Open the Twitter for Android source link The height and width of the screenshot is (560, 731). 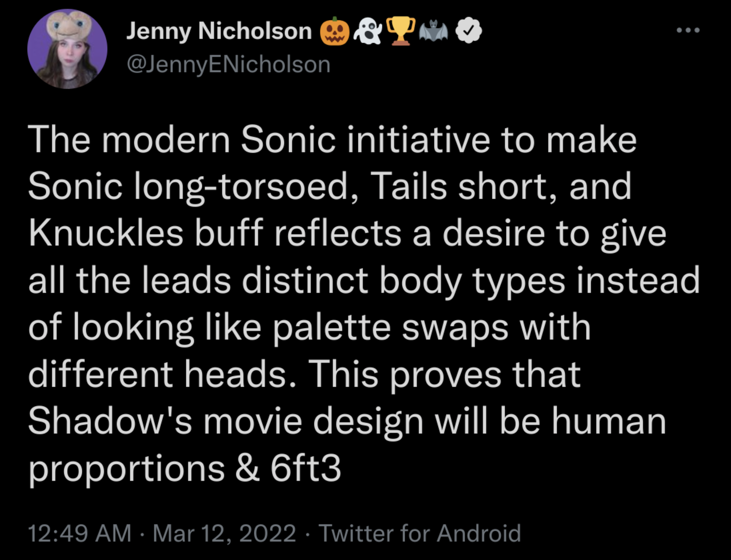click(x=419, y=533)
